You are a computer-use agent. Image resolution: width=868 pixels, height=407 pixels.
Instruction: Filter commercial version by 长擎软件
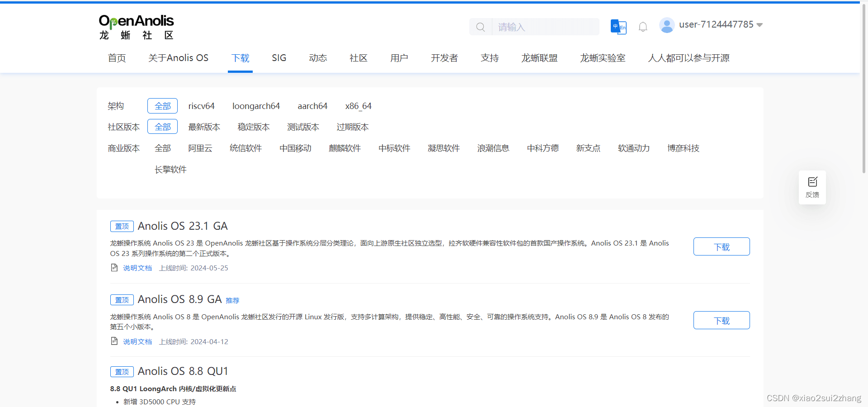[170, 170]
